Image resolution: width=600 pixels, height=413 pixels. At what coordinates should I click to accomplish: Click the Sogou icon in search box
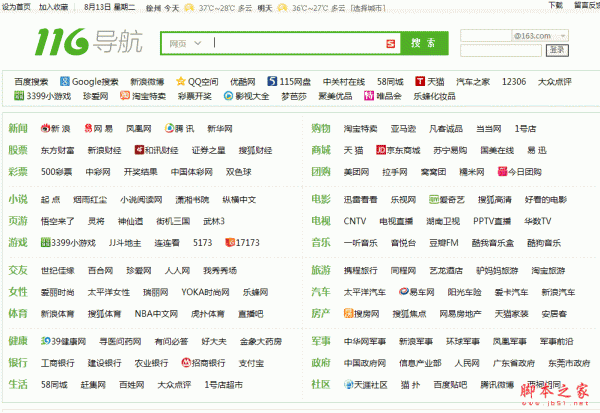tap(390, 44)
